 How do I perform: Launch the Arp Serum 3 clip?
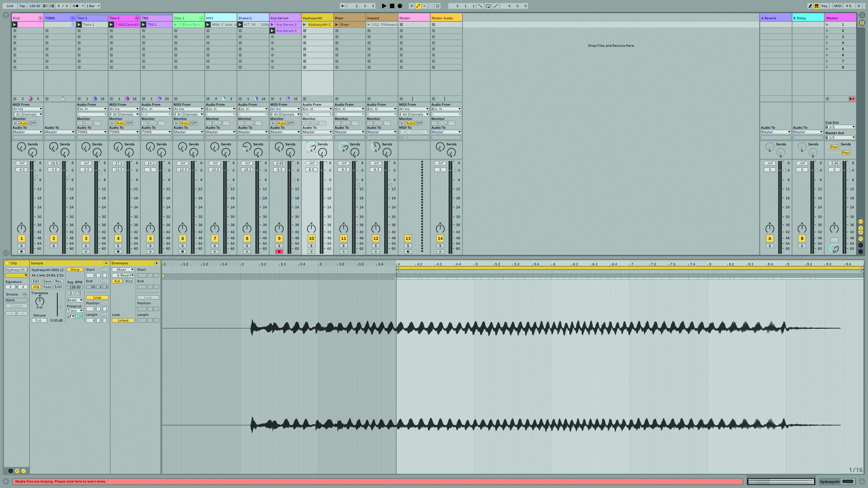[272, 30]
